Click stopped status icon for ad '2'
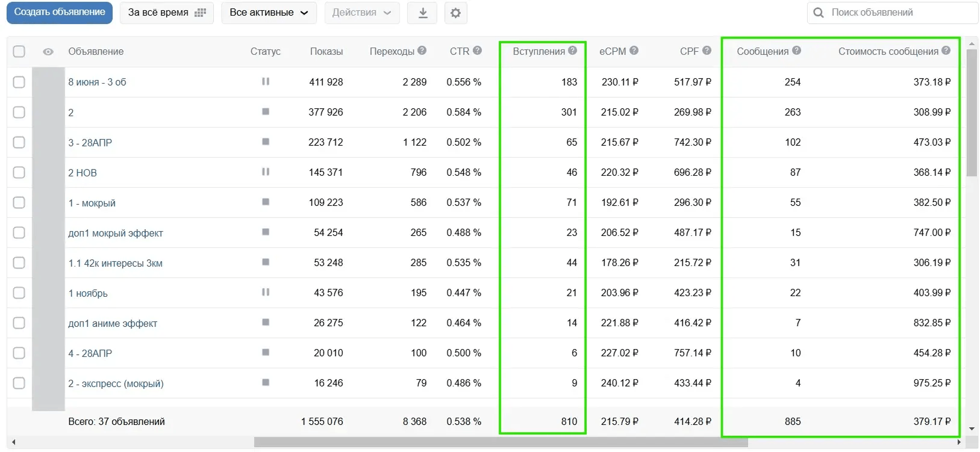Image resolution: width=980 pixels, height=452 pixels. pos(266,111)
